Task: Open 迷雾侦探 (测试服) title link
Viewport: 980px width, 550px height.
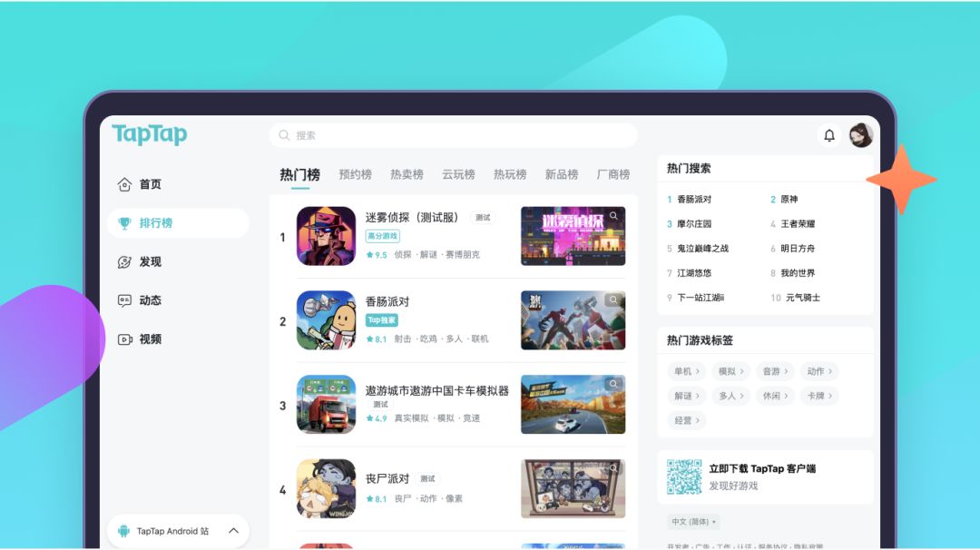Action: [x=412, y=218]
